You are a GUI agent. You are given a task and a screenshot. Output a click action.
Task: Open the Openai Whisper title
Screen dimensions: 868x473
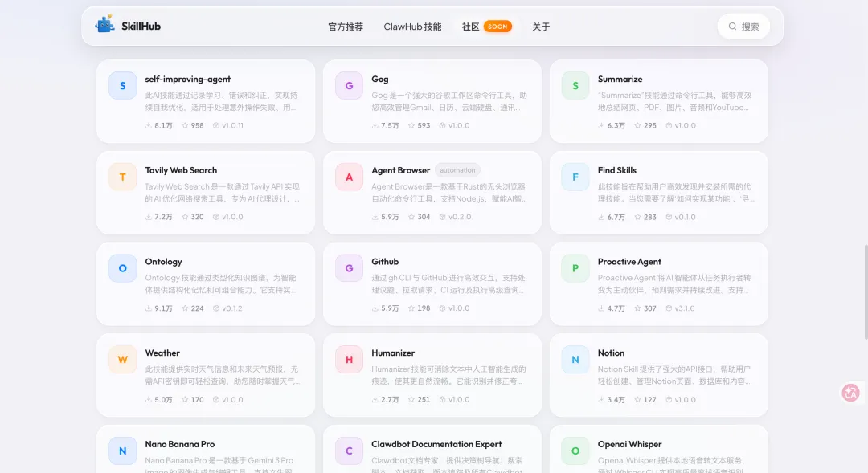coord(629,444)
